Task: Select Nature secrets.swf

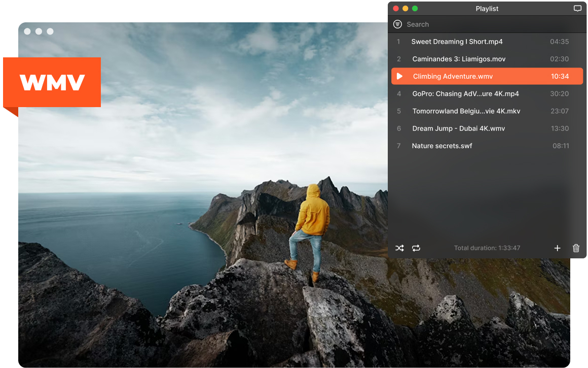Action: click(x=487, y=146)
